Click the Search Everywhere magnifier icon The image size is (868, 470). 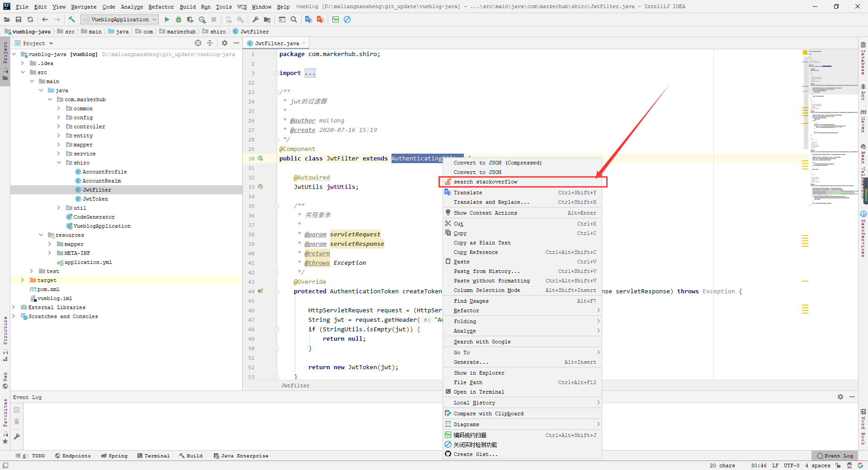click(x=294, y=19)
